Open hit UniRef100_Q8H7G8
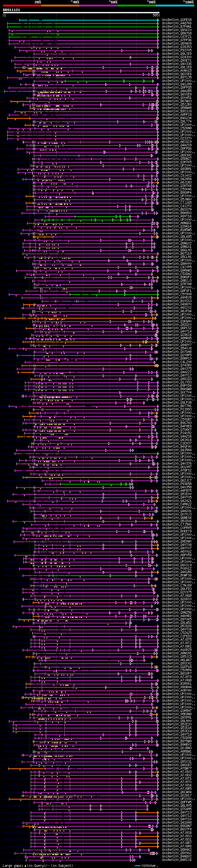 click(177, 33)
